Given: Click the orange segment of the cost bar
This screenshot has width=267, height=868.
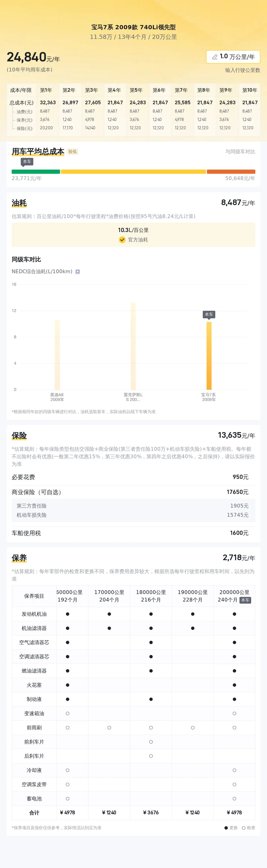Looking at the screenshot, I should point(231,171).
